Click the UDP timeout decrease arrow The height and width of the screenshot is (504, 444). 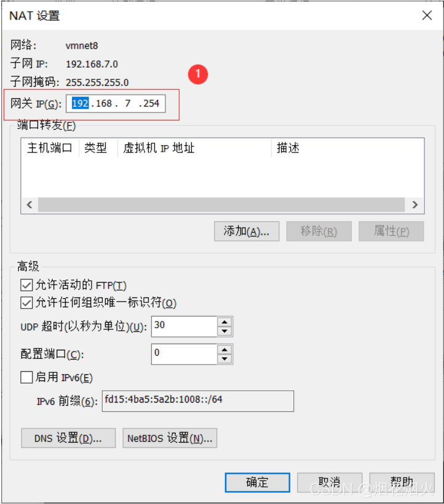point(224,331)
